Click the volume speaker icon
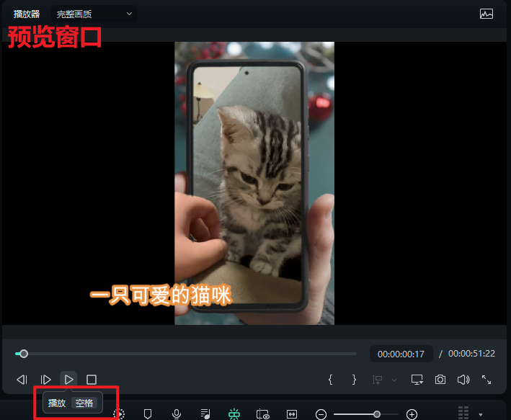 click(x=463, y=379)
